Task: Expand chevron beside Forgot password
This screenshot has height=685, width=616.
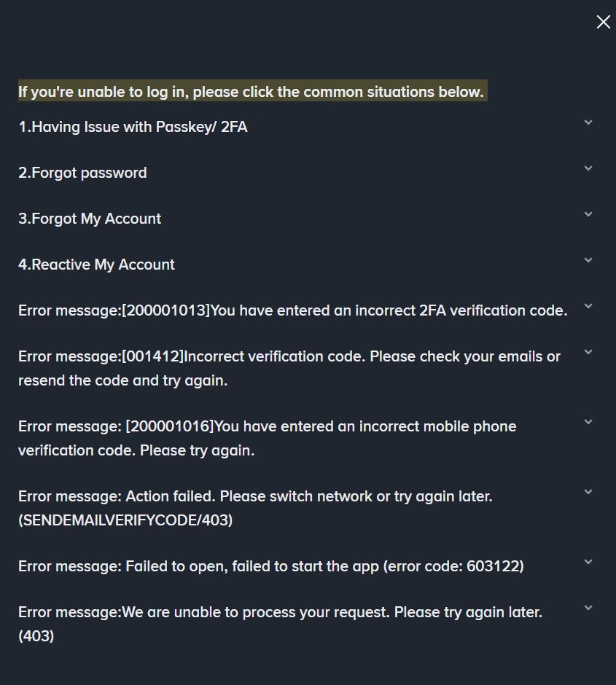Action: (588, 168)
